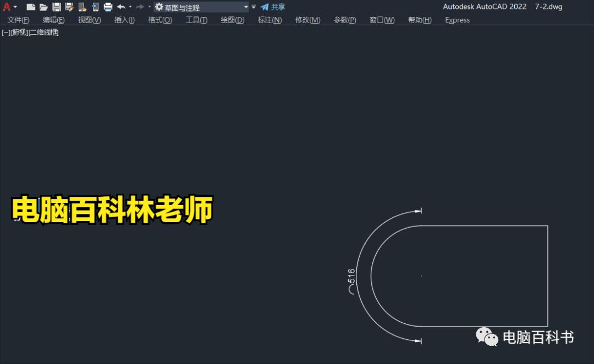Select the Save As icon

pyautogui.click(x=69, y=7)
